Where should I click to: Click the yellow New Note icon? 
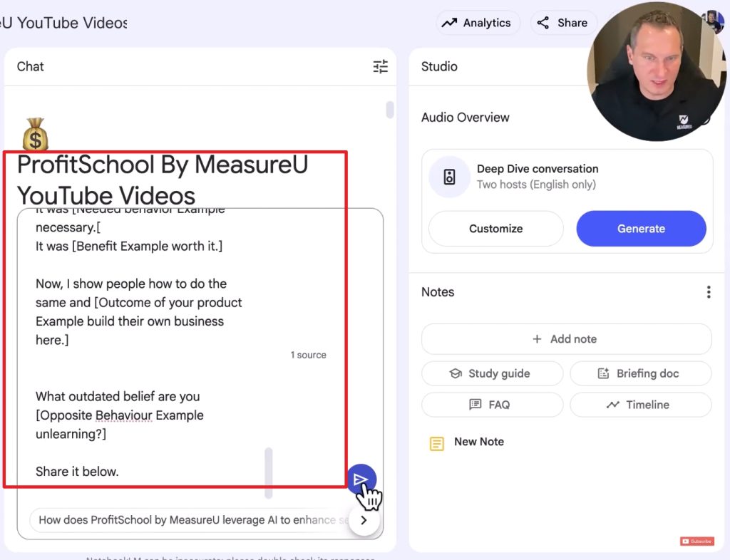[x=437, y=444]
